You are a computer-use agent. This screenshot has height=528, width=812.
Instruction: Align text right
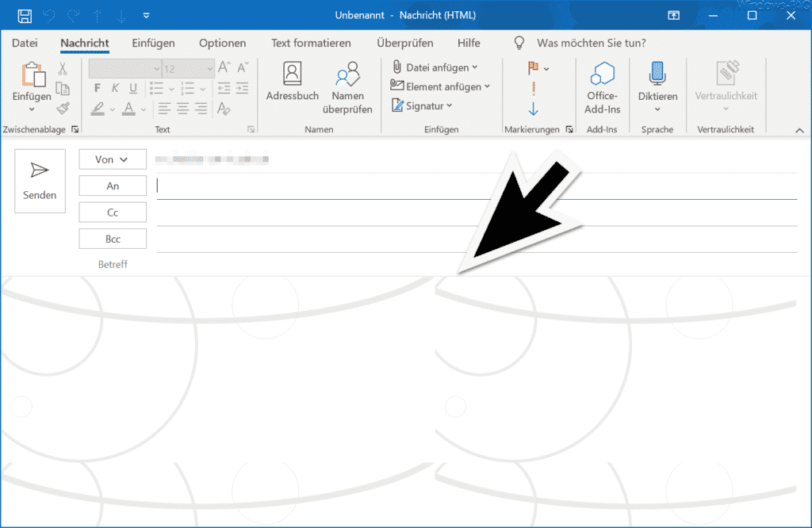(201, 109)
